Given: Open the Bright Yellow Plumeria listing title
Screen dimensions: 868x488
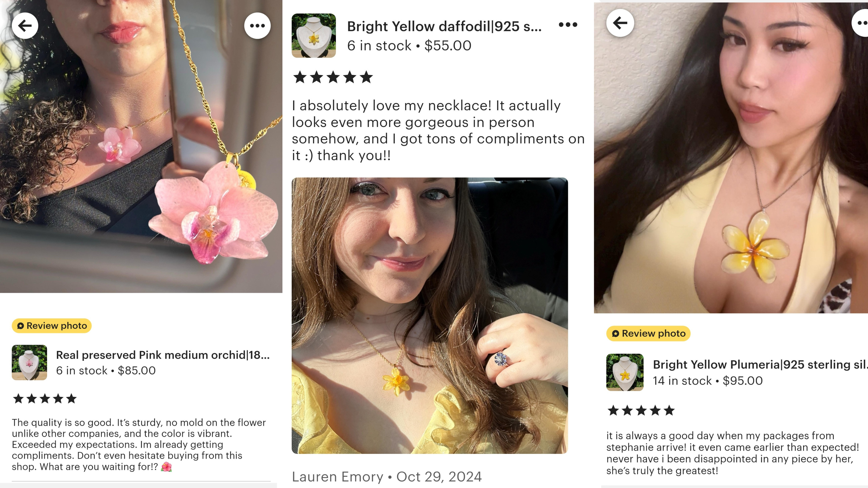Looking at the screenshot, I should 760,364.
